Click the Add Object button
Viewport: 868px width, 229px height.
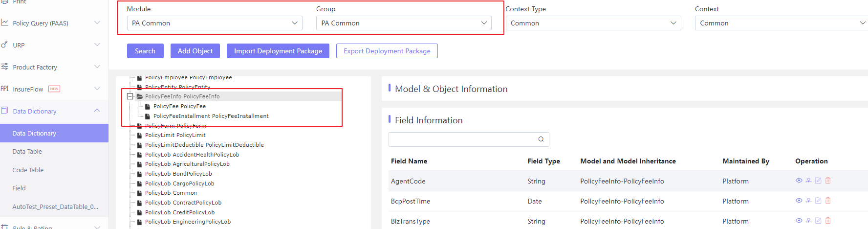pyautogui.click(x=195, y=51)
